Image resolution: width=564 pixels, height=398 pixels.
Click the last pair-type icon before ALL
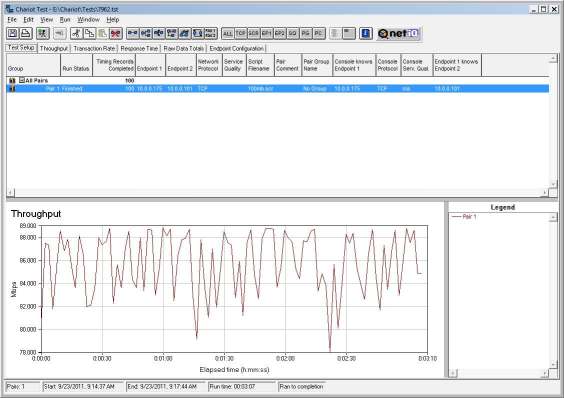coord(210,33)
